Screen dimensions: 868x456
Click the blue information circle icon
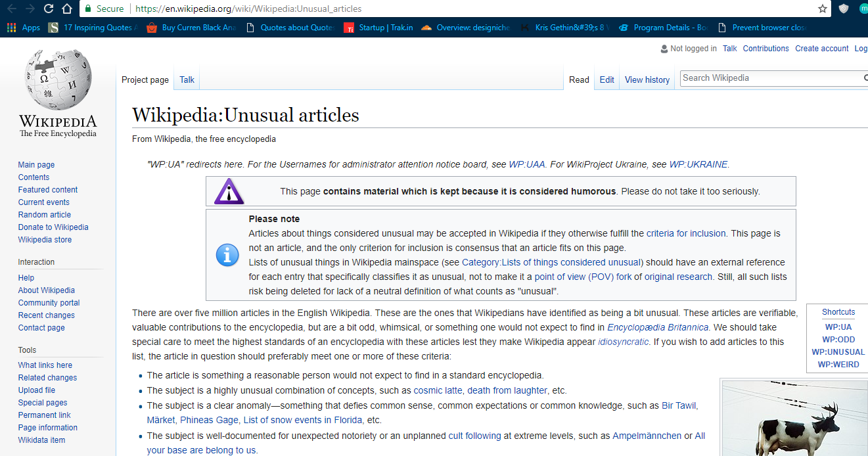click(227, 255)
